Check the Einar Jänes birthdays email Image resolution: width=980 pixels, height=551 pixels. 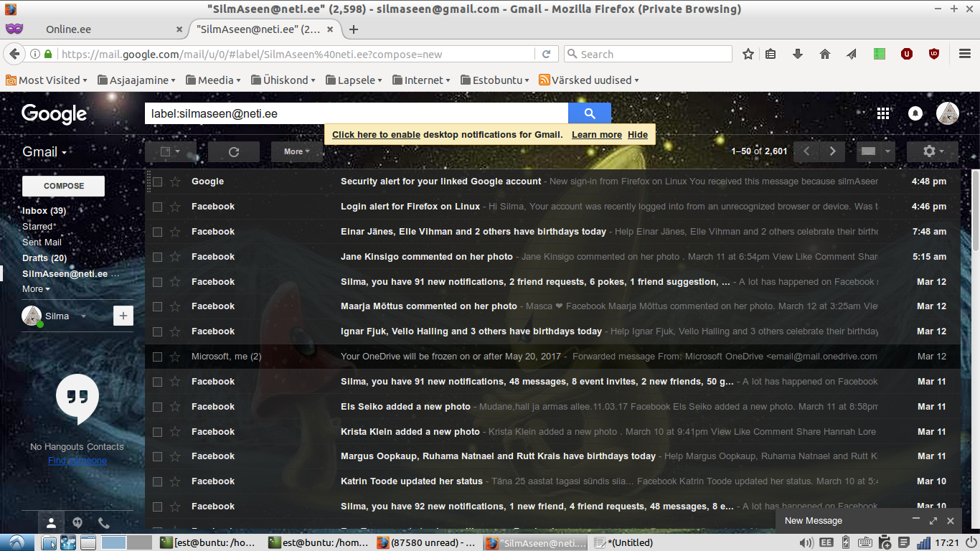point(158,232)
